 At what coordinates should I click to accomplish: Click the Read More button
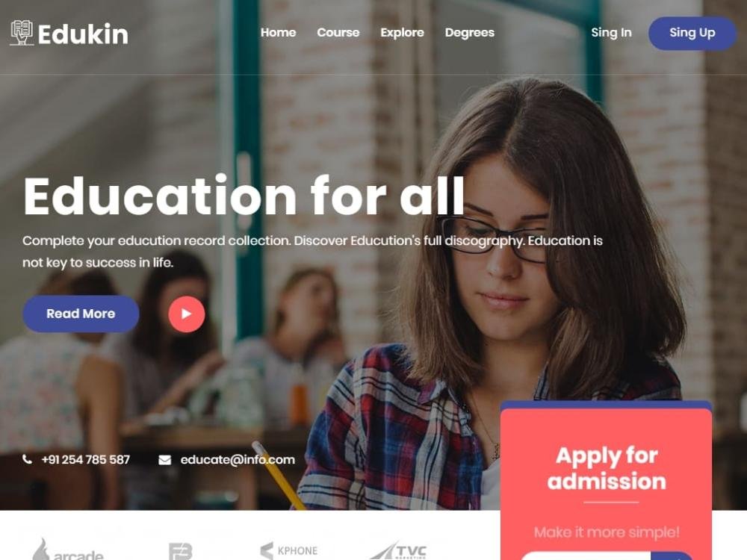81,314
